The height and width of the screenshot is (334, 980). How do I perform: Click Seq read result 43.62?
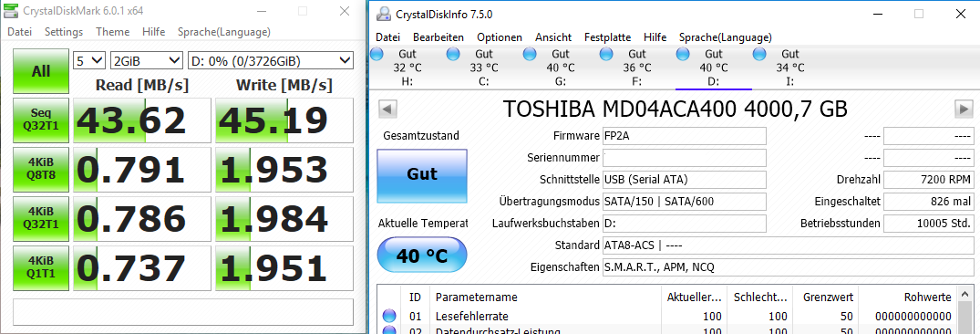[142, 120]
